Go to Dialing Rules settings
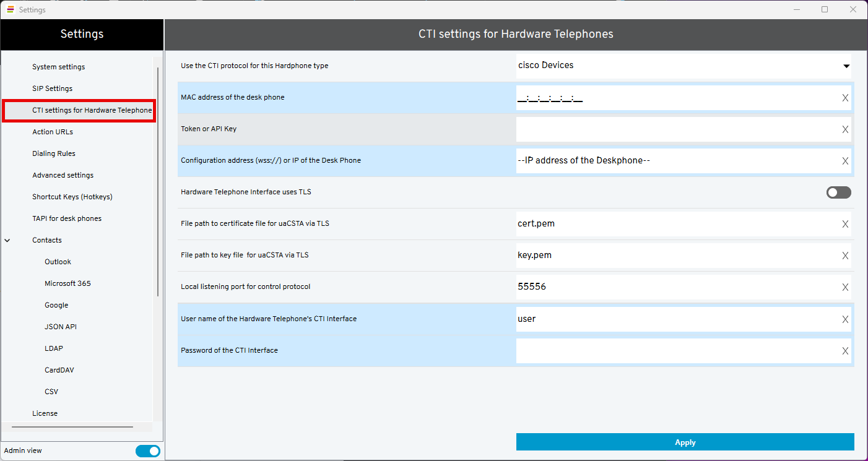The width and height of the screenshot is (868, 461). [x=54, y=153]
